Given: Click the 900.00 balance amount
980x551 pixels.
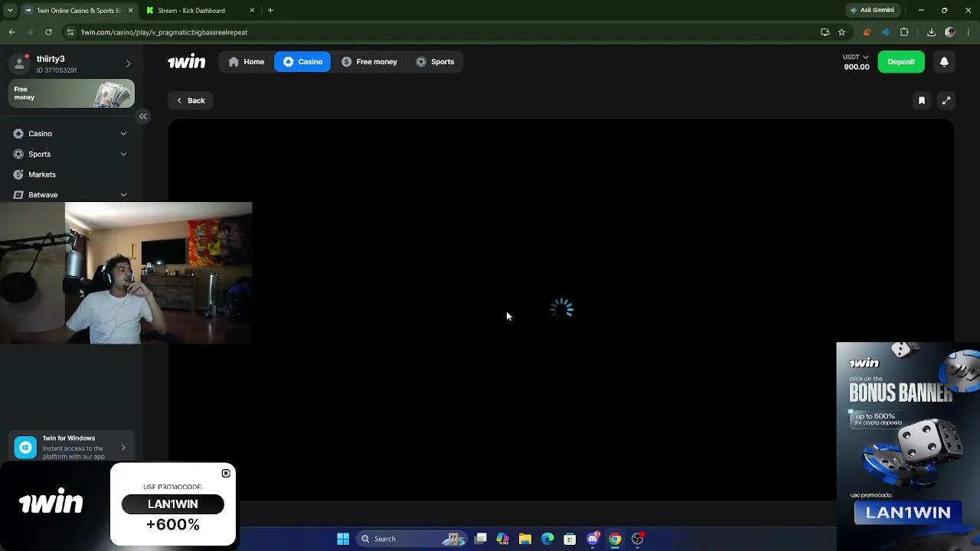Looking at the screenshot, I should coord(857,67).
